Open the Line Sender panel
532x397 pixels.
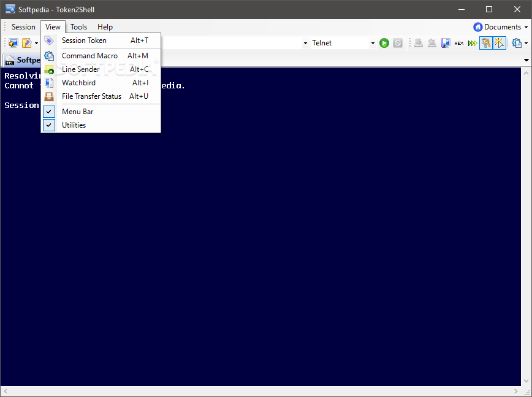[x=101, y=69]
